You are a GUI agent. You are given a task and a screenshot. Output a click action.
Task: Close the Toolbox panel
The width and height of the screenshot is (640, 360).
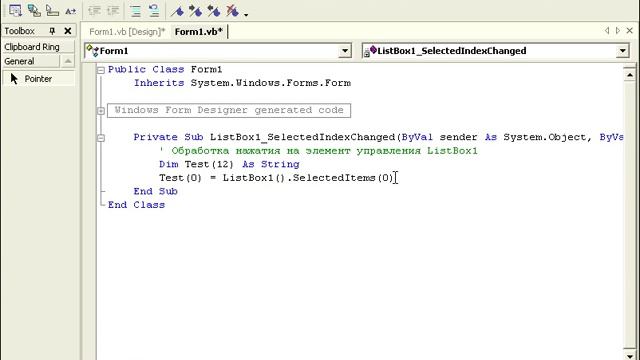[68, 31]
